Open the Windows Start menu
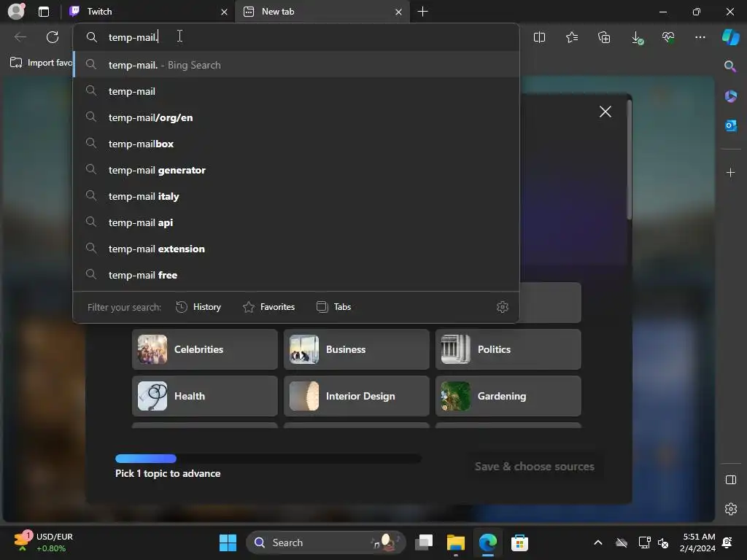Image resolution: width=747 pixels, height=560 pixels. tap(228, 542)
